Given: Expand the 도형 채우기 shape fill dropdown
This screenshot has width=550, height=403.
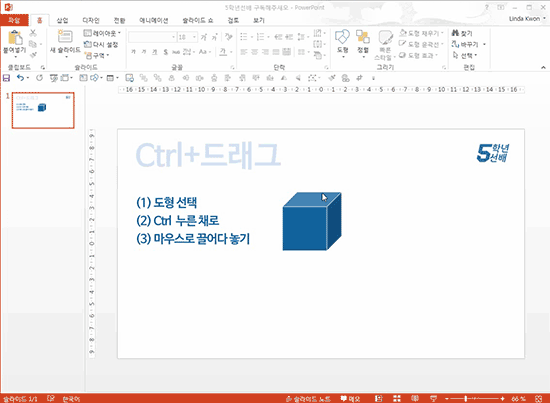Looking at the screenshot, I should click(x=421, y=33).
